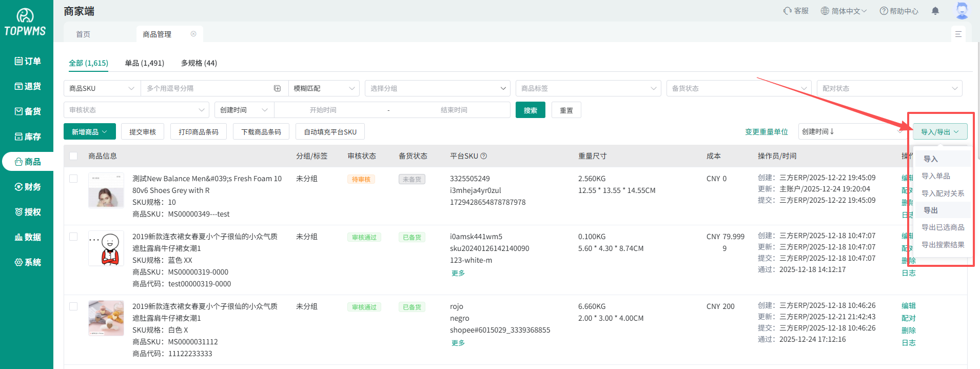Click the hamburger menu icon at top right
The height and width of the screenshot is (369, 980).
click(958, 34)
